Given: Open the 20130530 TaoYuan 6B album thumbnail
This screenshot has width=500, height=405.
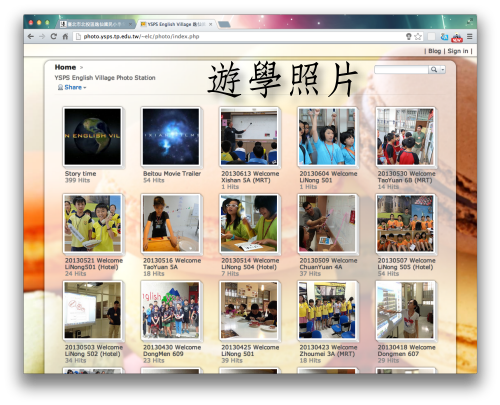Looking at the screenshot, I should click(x=405, y=136).
